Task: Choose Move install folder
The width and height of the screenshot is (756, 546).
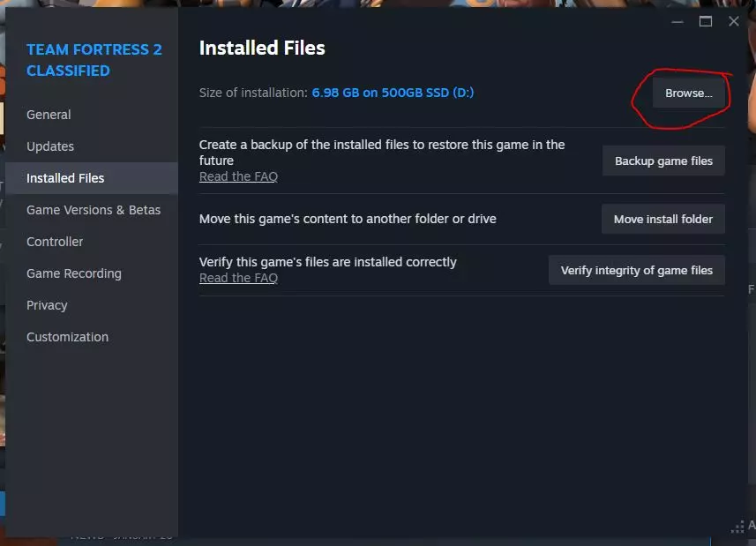Action: pos(663,219)
